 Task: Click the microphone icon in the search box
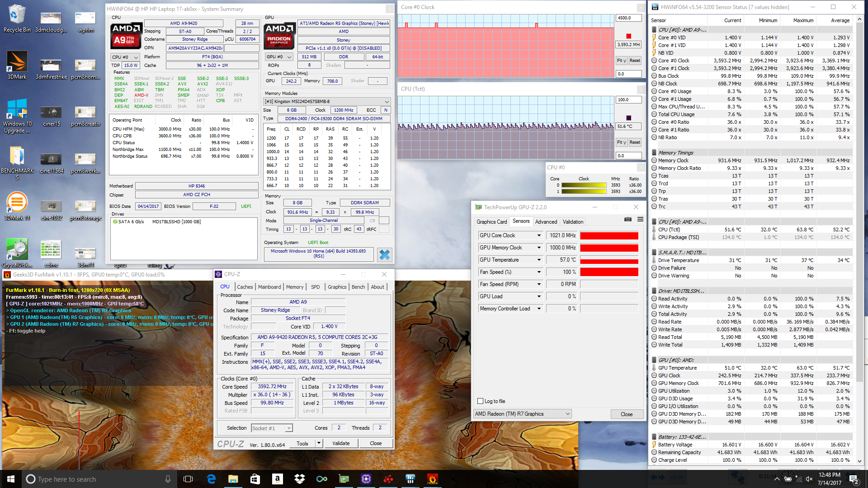(x=168, y=479)
